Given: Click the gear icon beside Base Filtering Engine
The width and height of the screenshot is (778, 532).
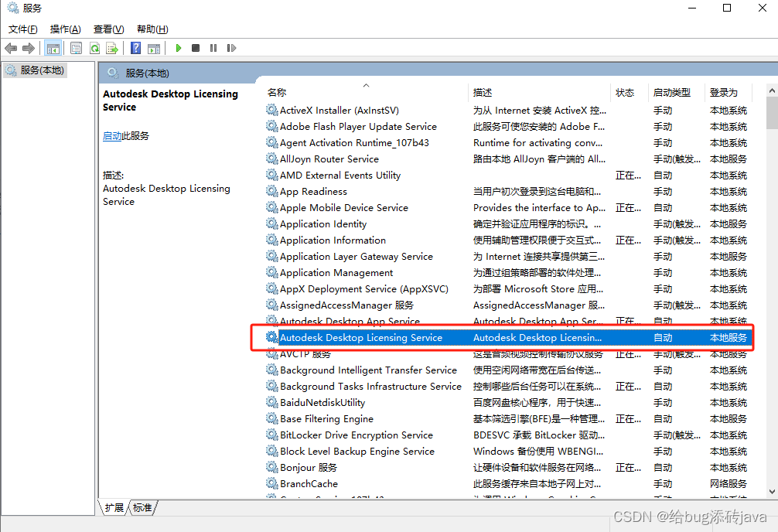Looking at the screenshot, I should pyautogui.click(x=272, y=418).
